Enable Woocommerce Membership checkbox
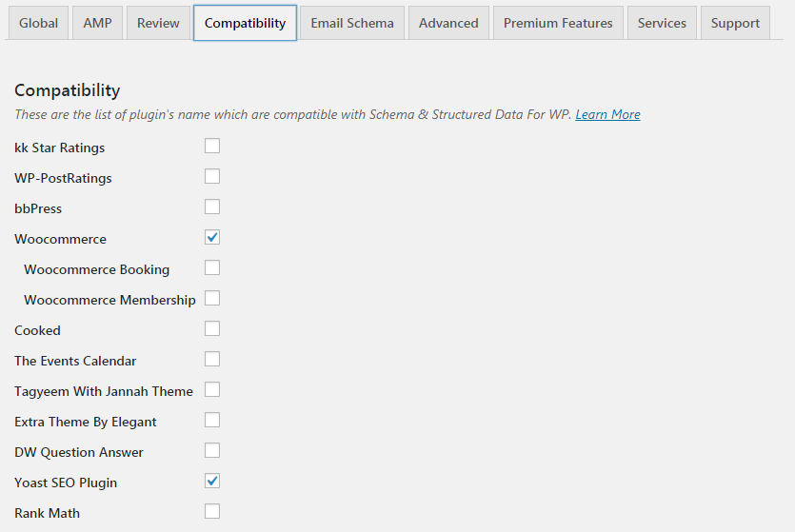Viewport: 795px width, 532px height. (x=212, y=298)
